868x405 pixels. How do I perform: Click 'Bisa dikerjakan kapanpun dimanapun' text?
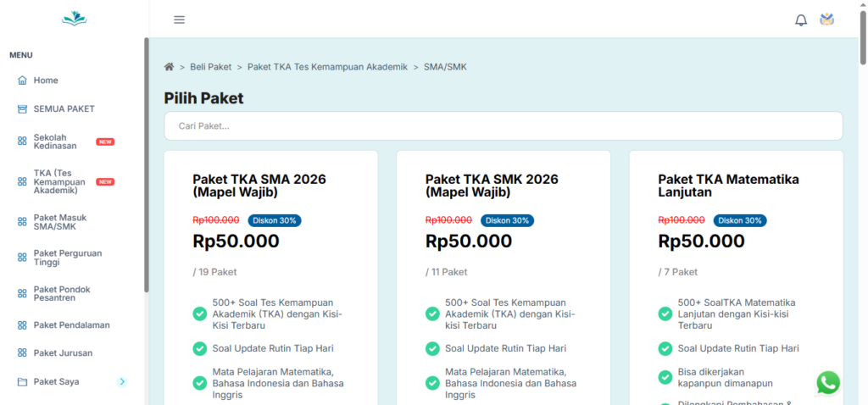pyautogui.click(x=726, y=377)
